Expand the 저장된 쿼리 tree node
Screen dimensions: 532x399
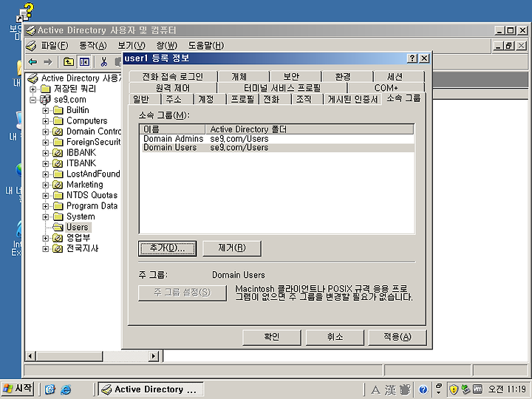click(x=33, y=89)
